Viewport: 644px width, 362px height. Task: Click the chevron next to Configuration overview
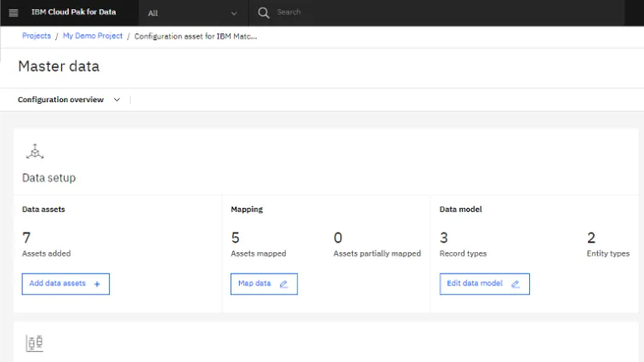pyautogui.click(x=117, y=100)
